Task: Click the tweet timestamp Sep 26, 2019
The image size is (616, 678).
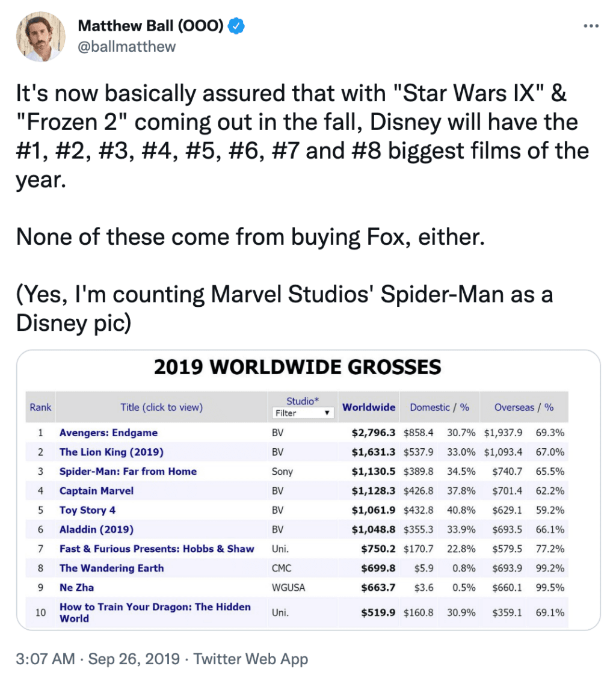Action: (134, 659)
